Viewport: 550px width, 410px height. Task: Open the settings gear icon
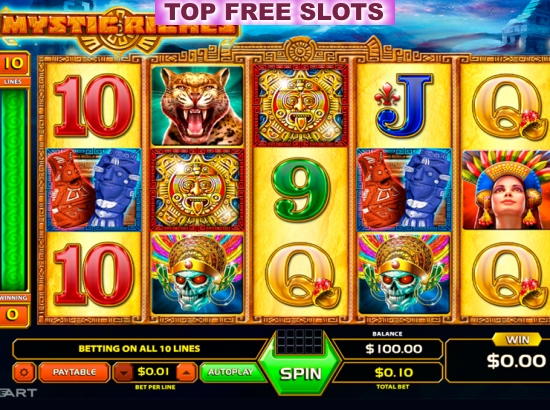click(x=24, y=372)
